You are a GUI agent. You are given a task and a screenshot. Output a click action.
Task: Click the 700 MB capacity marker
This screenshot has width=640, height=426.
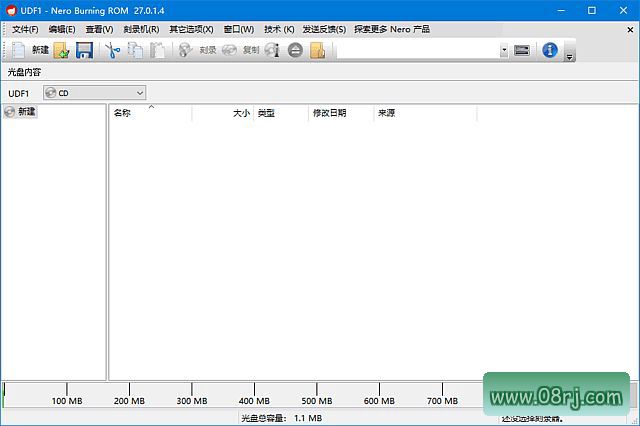click(x=442, y=401)
